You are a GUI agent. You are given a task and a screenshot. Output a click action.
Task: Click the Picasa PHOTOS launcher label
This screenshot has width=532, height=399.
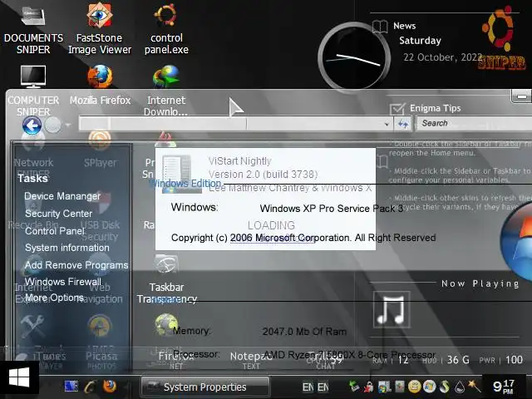[101, 360]
